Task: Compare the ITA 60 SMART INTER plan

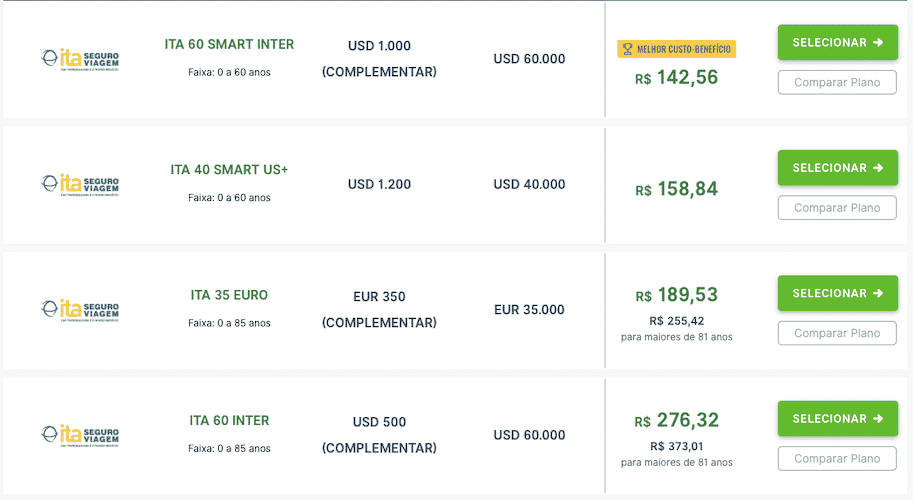Action: pos(837,83)
